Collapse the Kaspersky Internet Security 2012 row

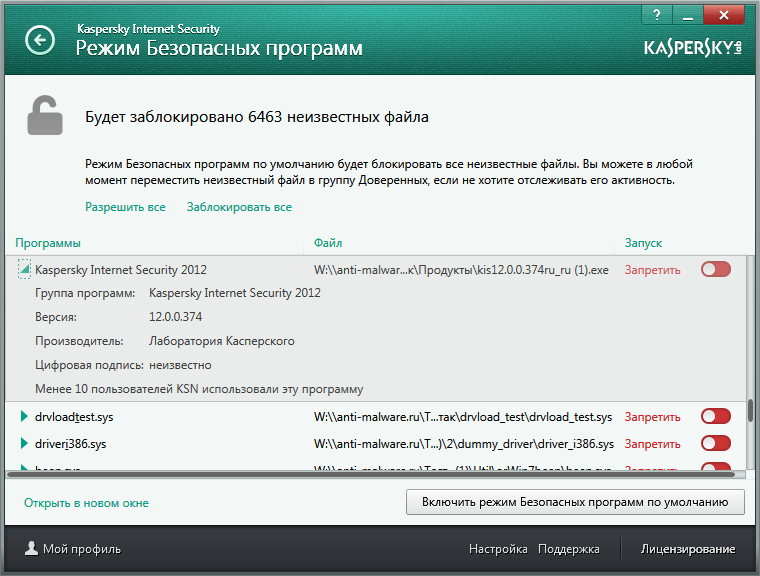tap(24, 269)
